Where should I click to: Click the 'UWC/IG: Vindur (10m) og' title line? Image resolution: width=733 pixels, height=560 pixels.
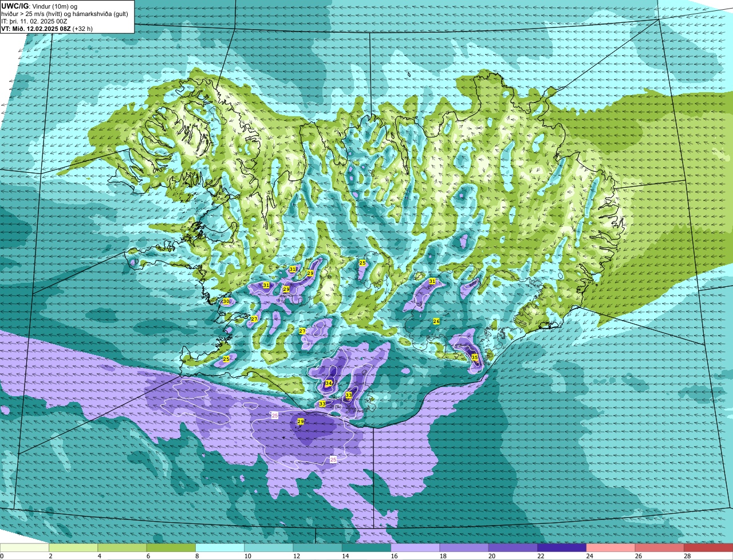[39, 6]
